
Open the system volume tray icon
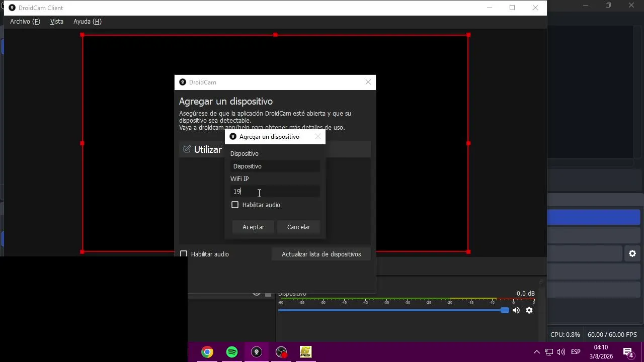[x=561, y=352]
